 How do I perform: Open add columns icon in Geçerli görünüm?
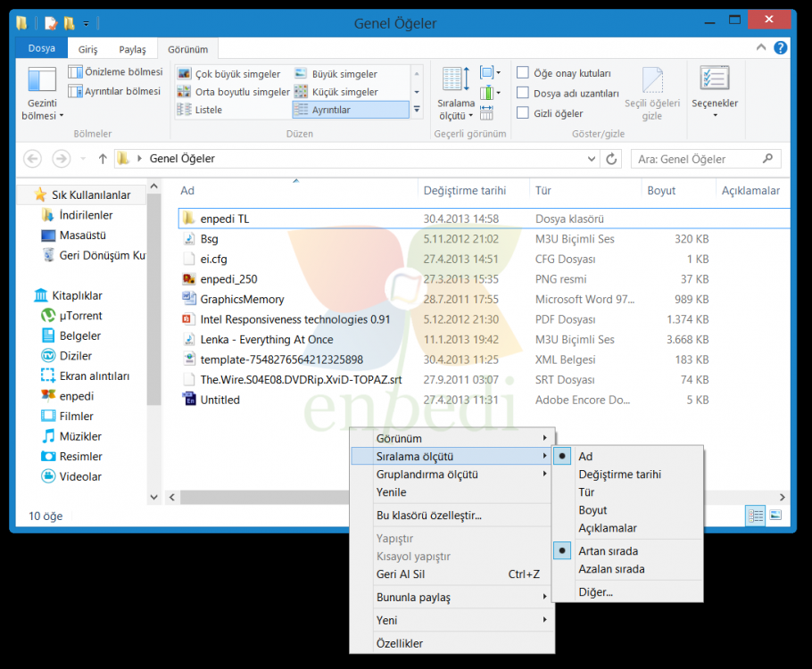click(490, 93)
